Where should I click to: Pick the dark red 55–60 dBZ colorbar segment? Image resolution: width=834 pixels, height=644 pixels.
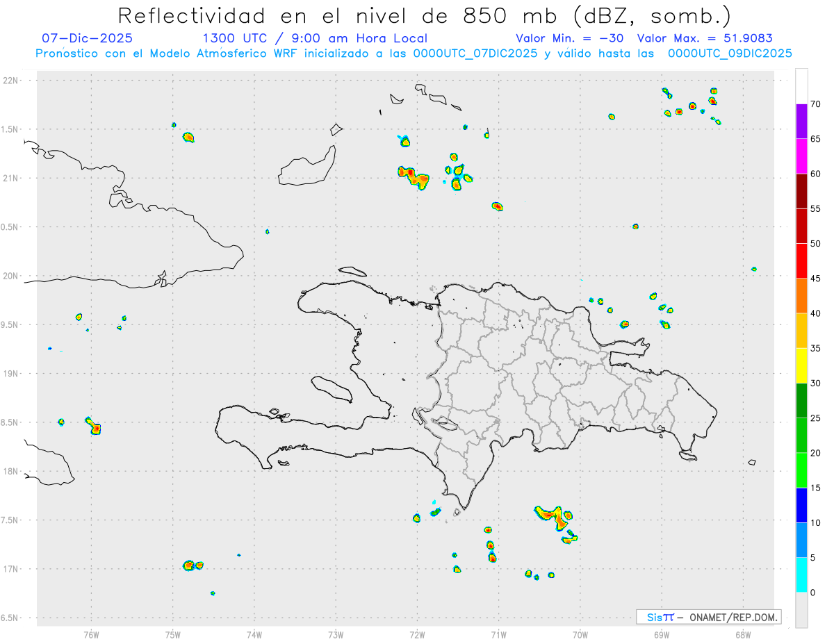click(801, 191)
